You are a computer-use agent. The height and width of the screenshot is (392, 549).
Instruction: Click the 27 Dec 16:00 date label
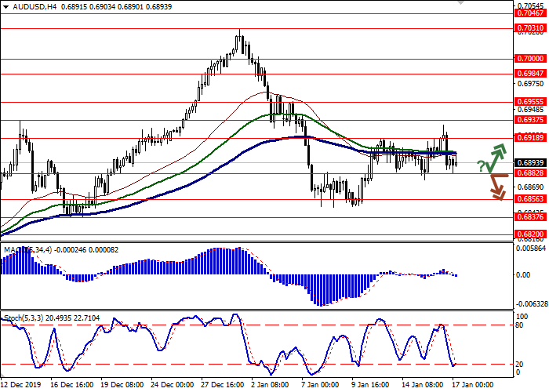click(x=221, y=385)
